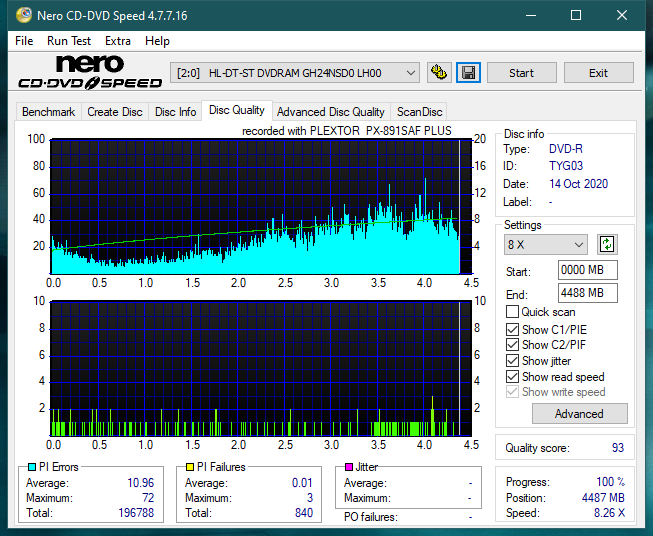This screenshot has width=653, height=536.
Task: Click the disc ID TYG03 text
Action: click(566, 166)
